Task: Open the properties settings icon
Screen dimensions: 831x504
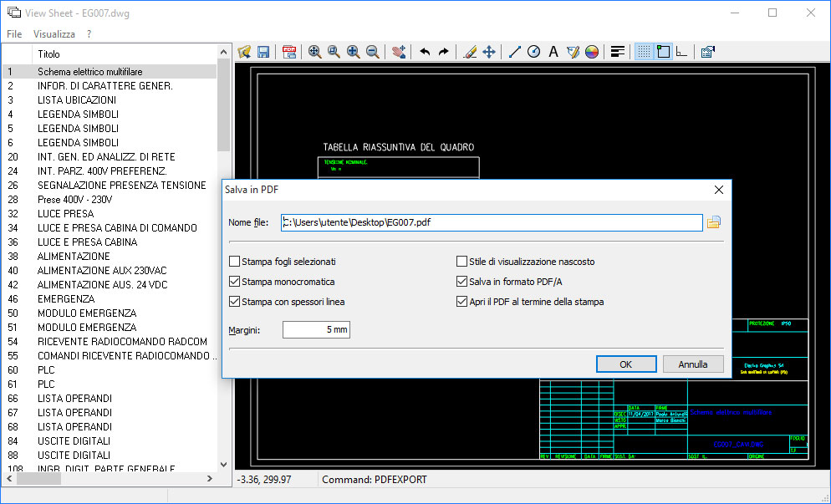Action: click(x=707, y=52)
